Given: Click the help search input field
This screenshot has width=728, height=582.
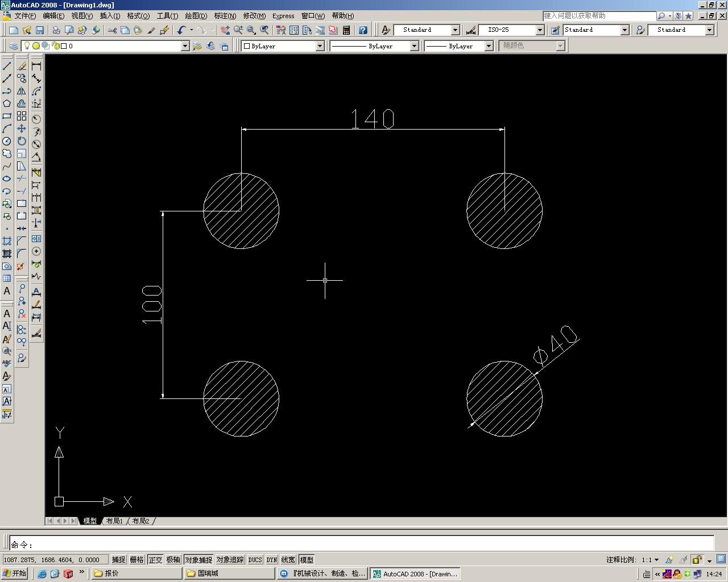Looking at the screenshot, I should (x=599, y=16).
